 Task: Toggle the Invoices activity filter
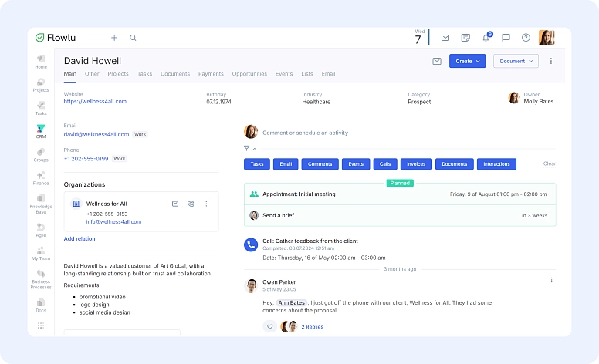(416, 164)
